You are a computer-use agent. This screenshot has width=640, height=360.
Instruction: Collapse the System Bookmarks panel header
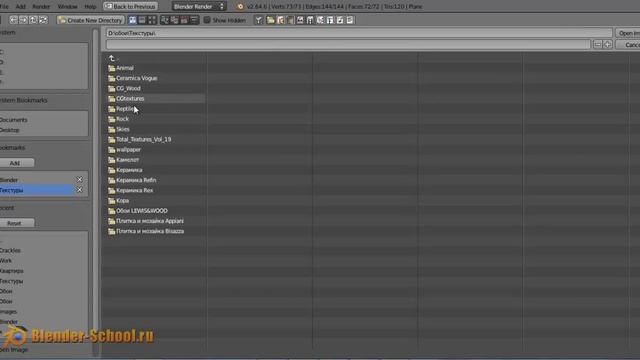tap(24, 100)
